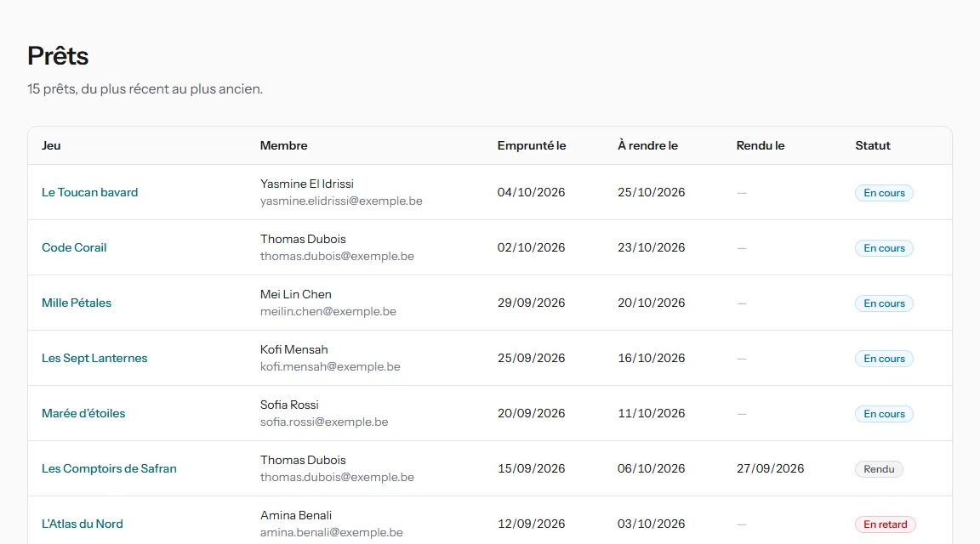Click the Jeu column header
The image size is (980, 544).
click(x=51, y=145)
